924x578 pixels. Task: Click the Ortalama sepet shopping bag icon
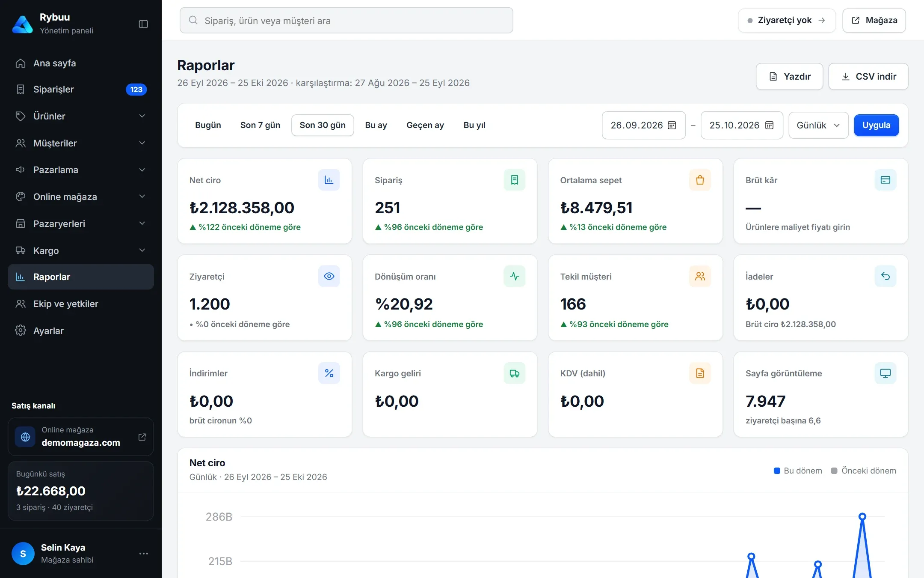[700, 180]
